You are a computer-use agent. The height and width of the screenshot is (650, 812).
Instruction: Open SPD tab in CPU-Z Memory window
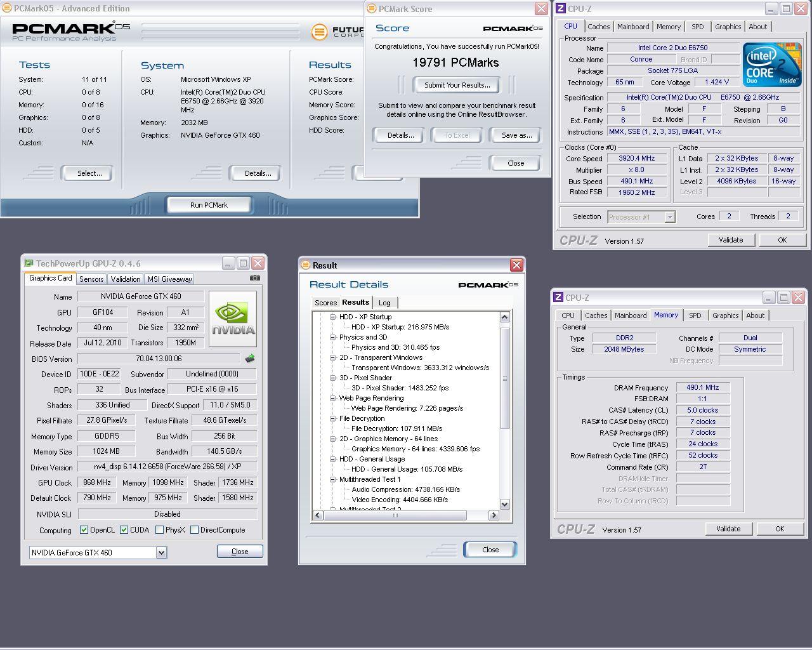695,315
